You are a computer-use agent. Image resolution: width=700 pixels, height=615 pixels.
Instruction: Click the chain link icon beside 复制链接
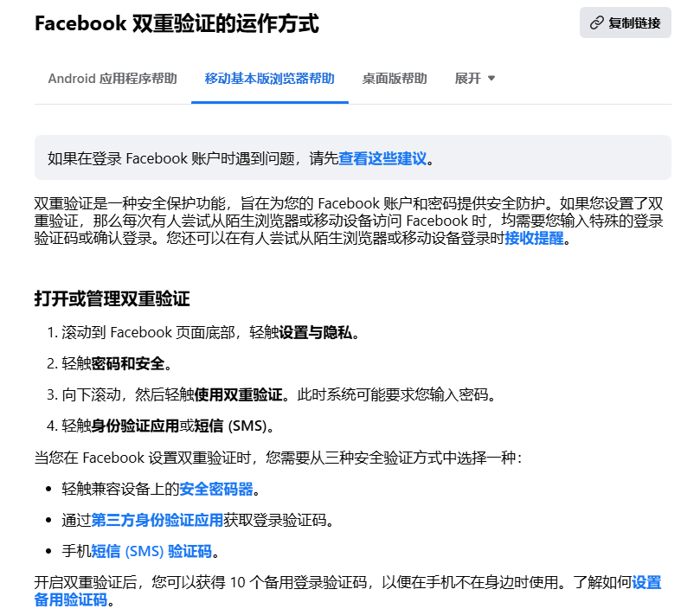596,23
